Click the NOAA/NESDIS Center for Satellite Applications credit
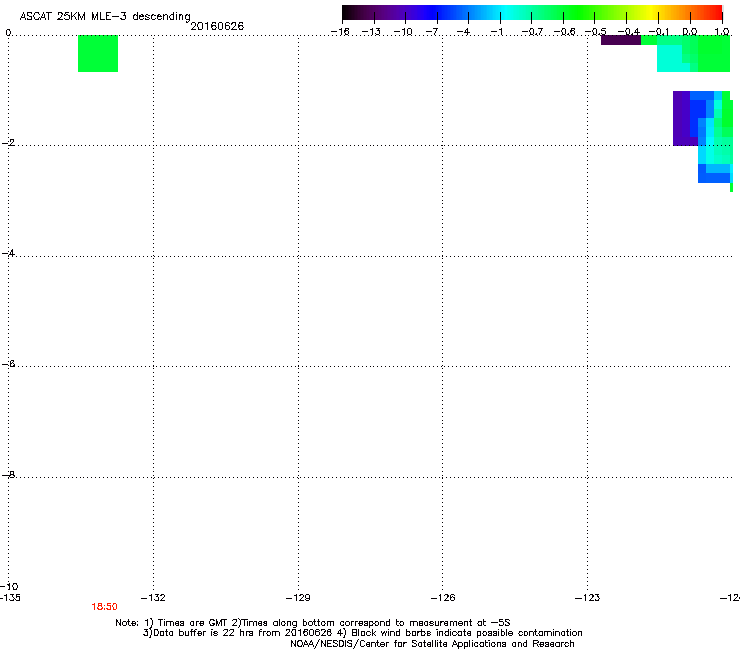Viewport: 740px width, 650px height. coord(432,643)
